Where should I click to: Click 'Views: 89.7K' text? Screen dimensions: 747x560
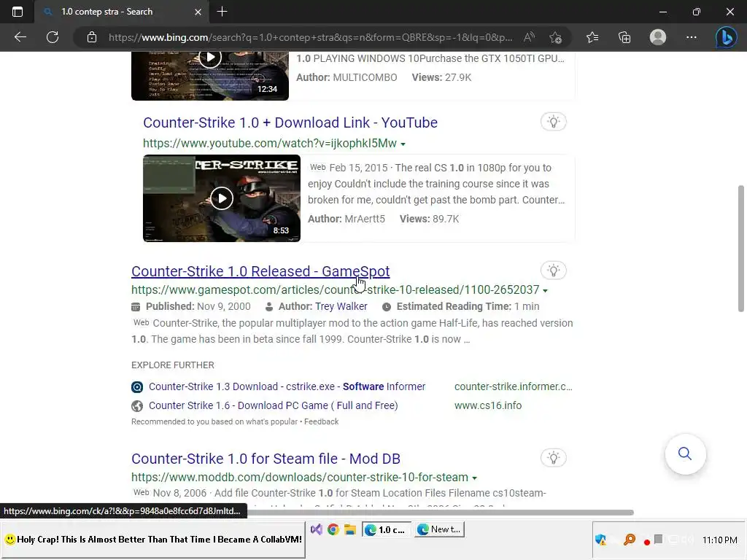(429, 219)
